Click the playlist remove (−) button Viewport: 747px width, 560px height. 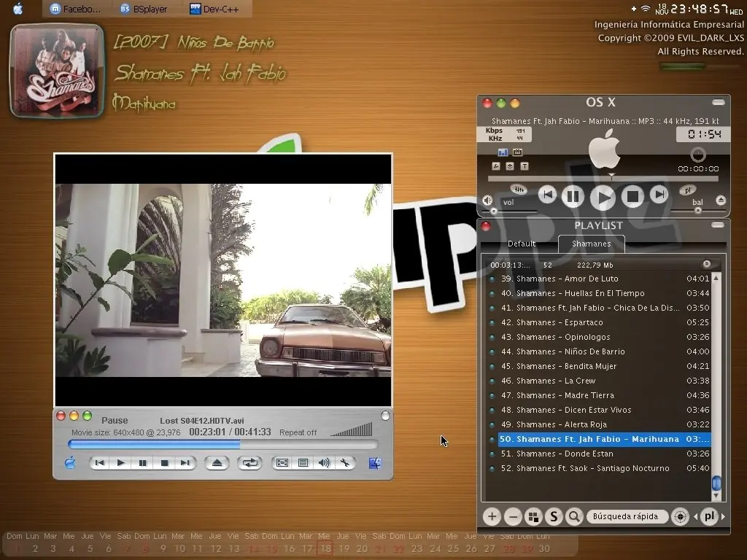(513, 517)
